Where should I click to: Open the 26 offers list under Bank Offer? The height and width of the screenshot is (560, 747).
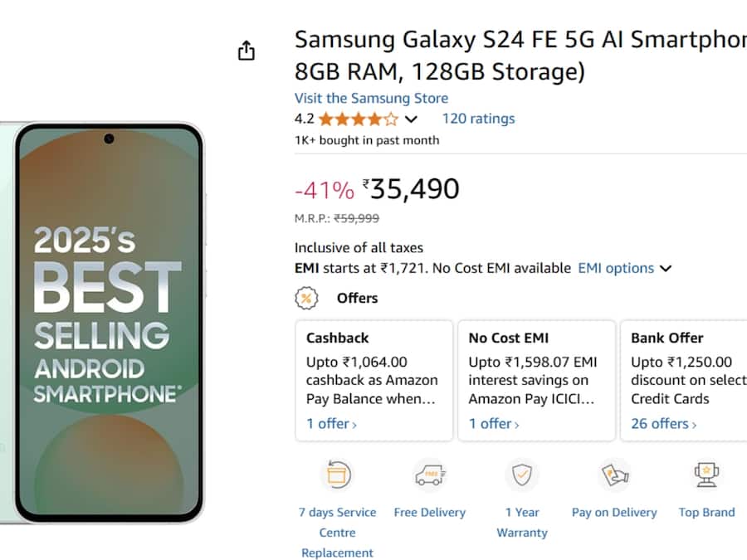pos(662,423)
